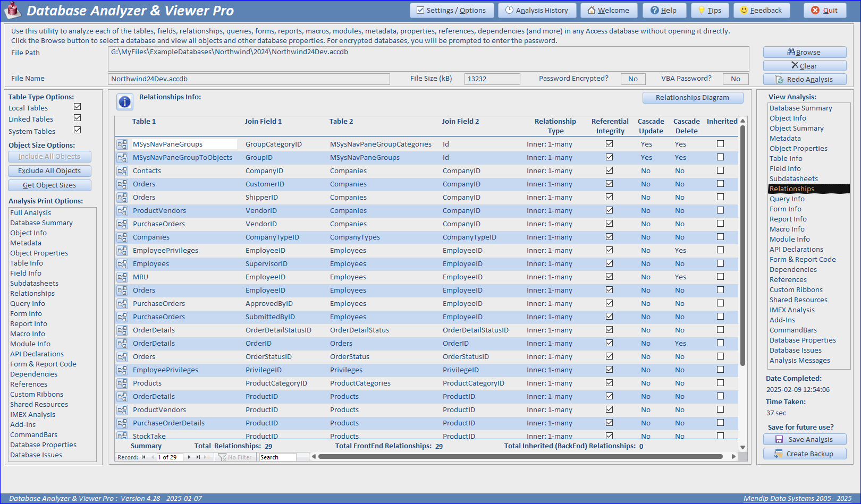
Task: Click the Redo Analysis button
Action: 805,79
